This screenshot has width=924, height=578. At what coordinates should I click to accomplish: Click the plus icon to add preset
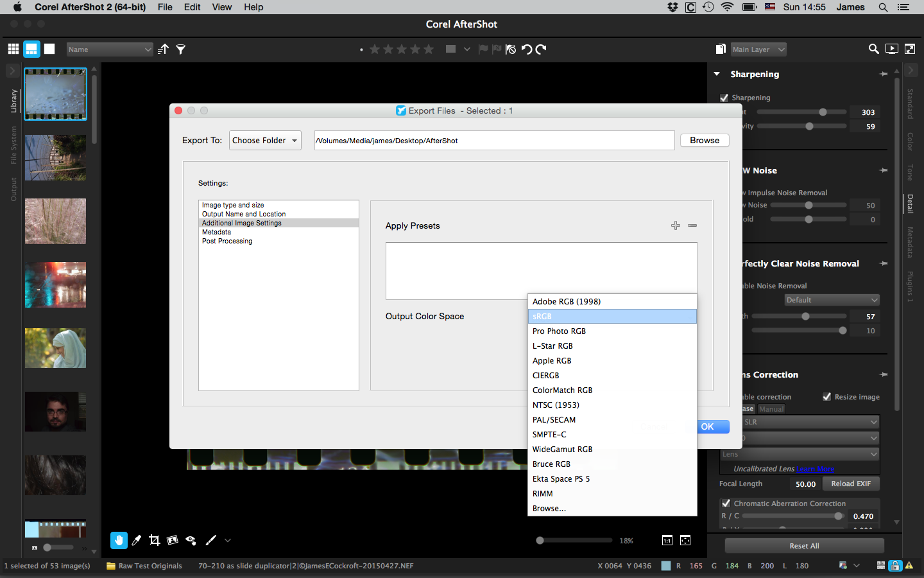pos(675,225)
